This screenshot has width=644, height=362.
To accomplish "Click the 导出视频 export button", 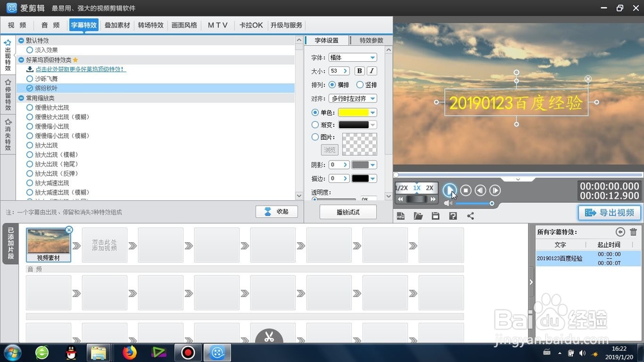I will coord(609,213).
